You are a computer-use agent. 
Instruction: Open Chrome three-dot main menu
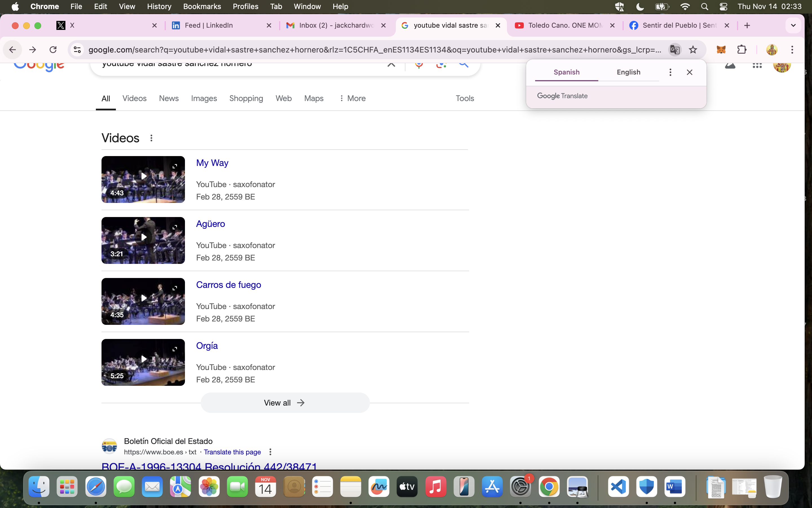792,50
